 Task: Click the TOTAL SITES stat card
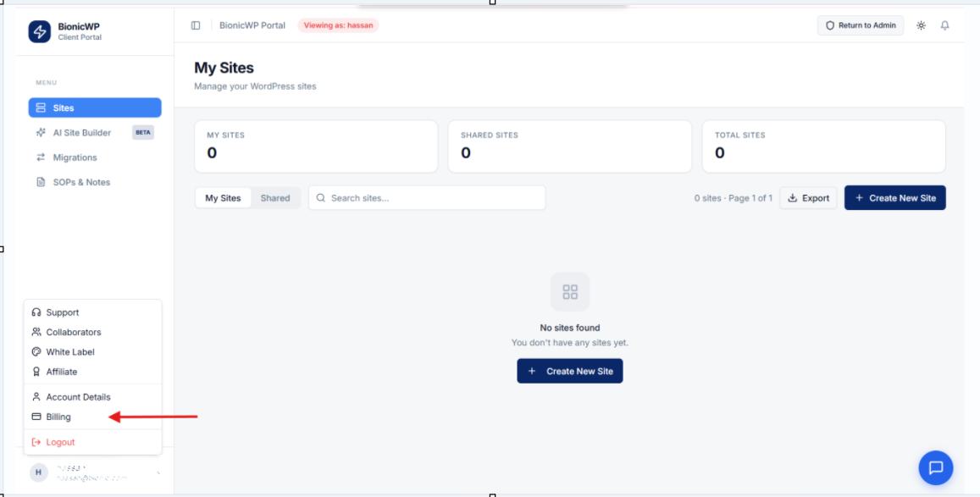click(824, 146)
